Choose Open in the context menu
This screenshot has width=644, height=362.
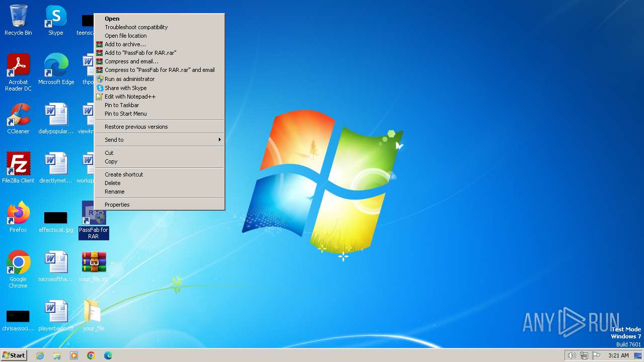click(159, 19)
